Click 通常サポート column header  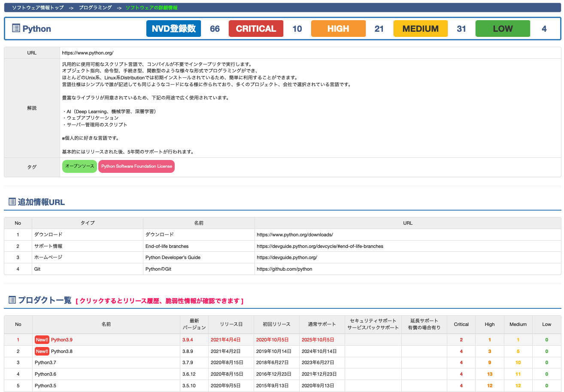coord(321,324)
